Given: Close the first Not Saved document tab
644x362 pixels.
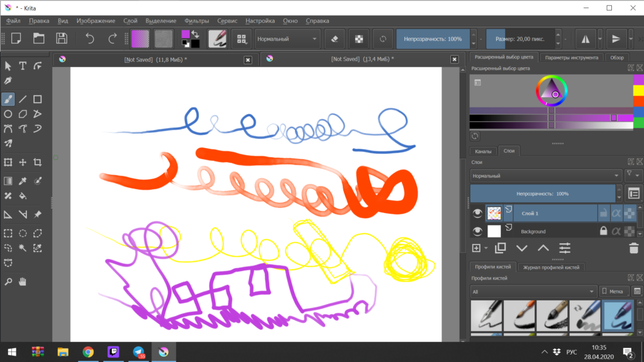Looking at the screenshot, I should pyautogui.click(x=248, y=59).
